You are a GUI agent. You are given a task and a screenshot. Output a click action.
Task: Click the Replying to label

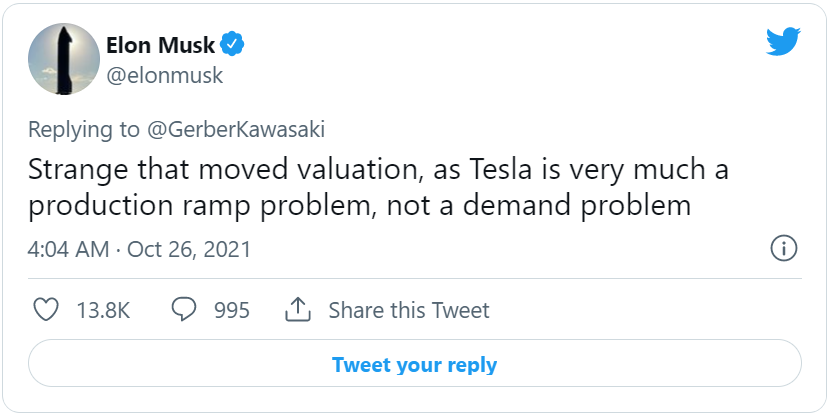84,130
